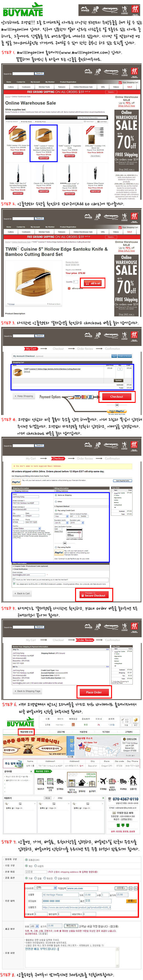Viewport: 143px width, 980px height.
Task: Click Back to Cart arrow button
Action: [x=22, y=594]
